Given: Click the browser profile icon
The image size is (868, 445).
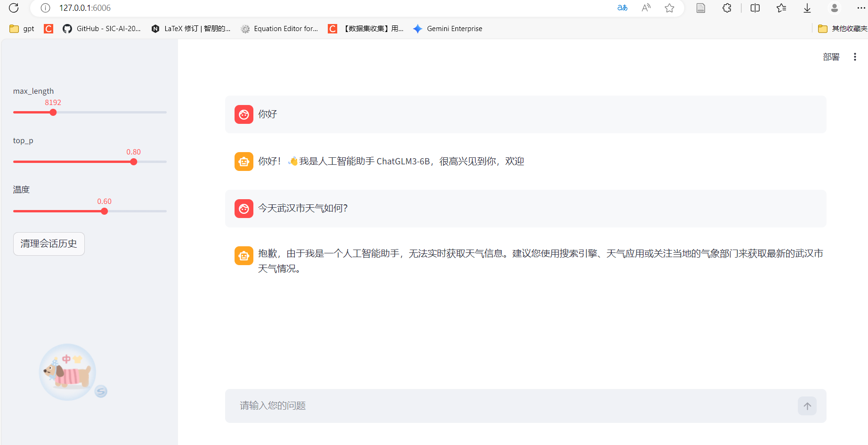Looking at the screenshot, I should point(834,8).
